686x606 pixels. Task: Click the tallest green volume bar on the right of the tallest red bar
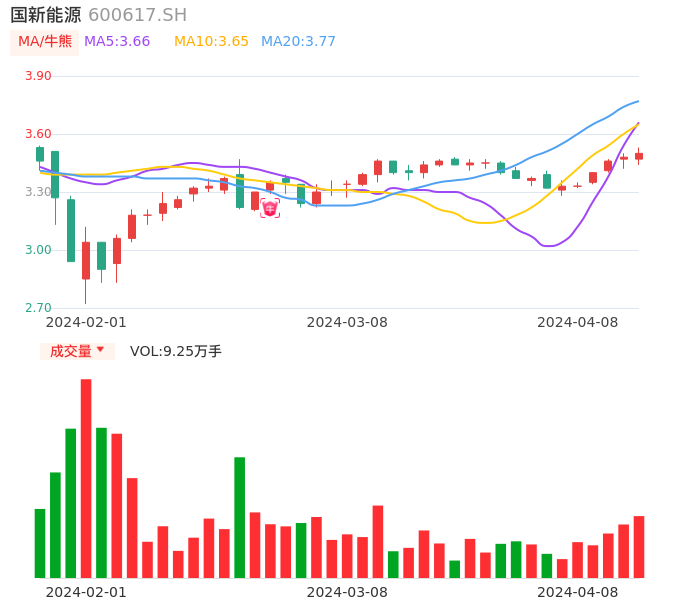click(x=101, y=502)
